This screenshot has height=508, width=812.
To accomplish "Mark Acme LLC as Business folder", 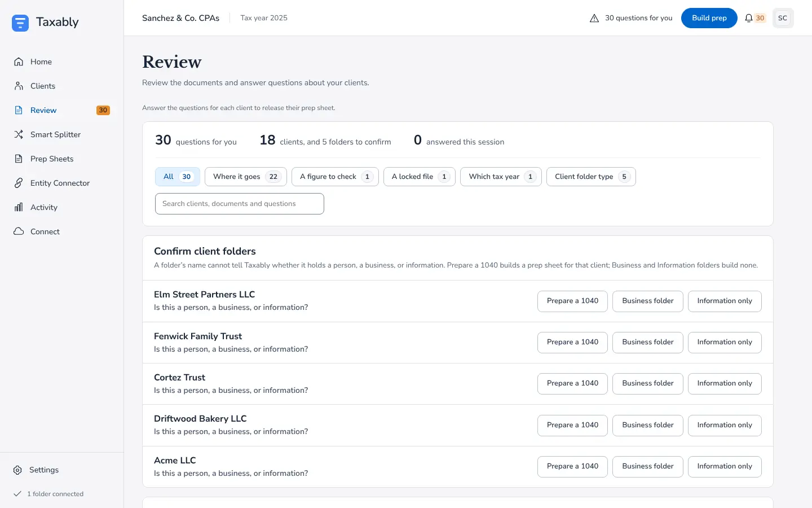I will click(x=648, y=466).
